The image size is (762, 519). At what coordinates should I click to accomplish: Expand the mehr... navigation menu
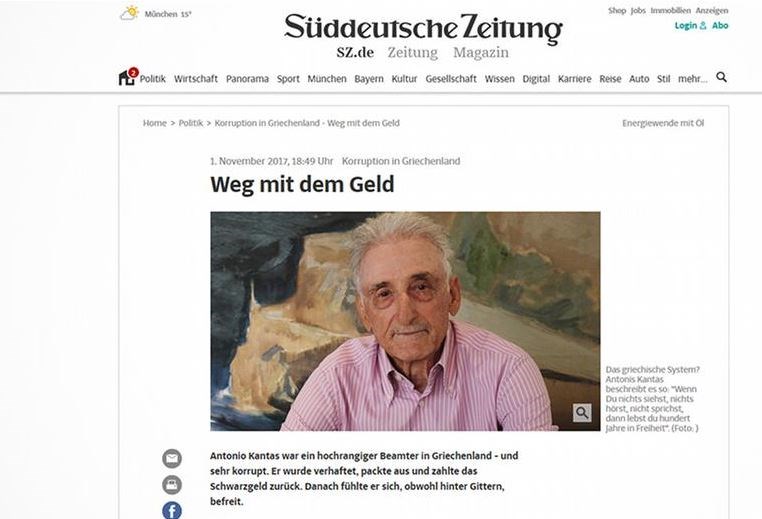click(x=693, y=79)
